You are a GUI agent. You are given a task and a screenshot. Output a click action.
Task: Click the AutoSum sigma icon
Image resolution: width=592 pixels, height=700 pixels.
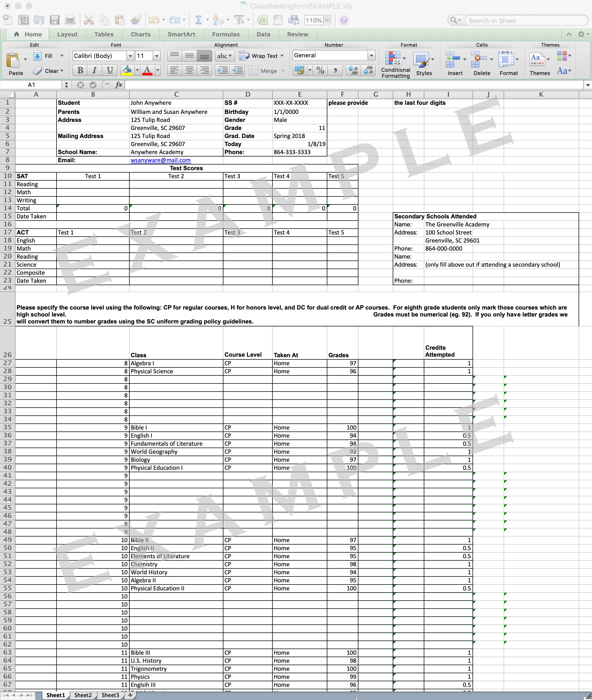pyautogui.click(x=198, y=20)
